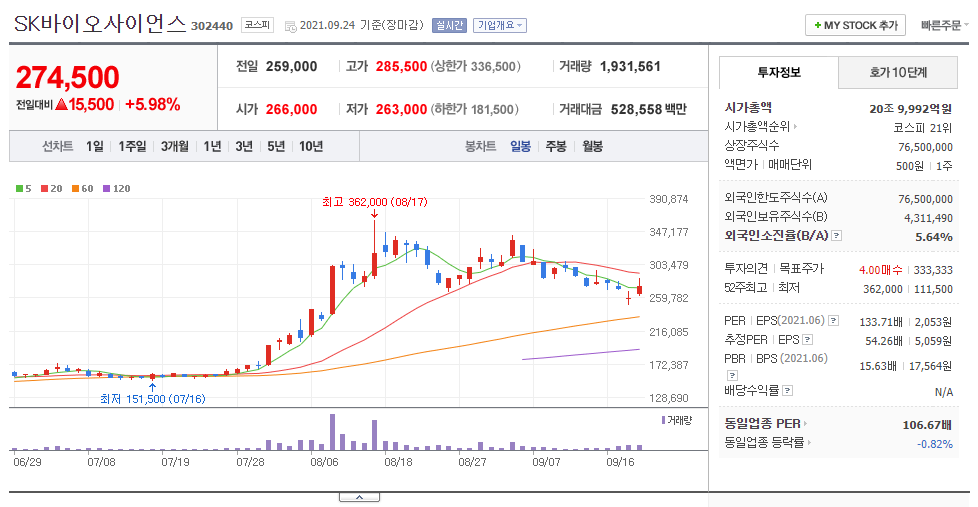Select the 월봉 candlestick chart

click(593, 146)
